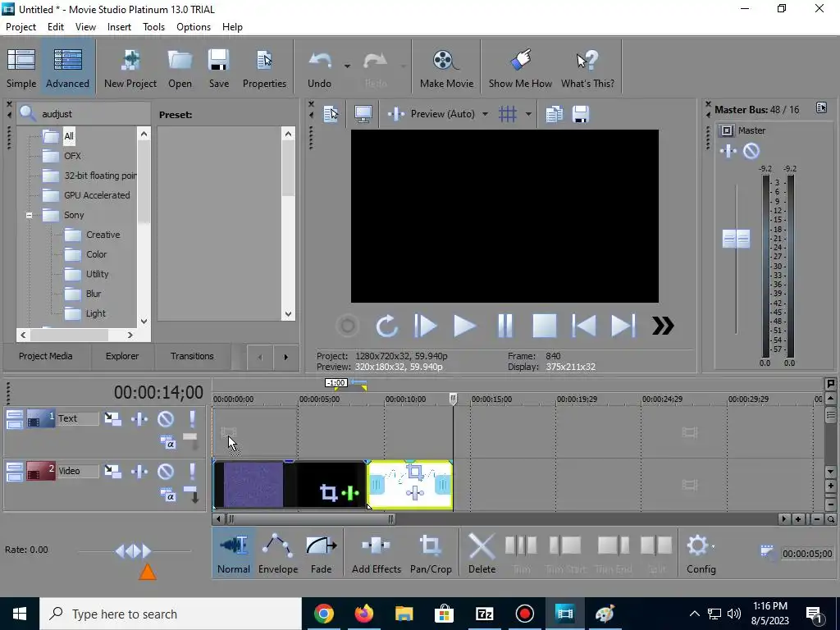Show next tabs with right arrow
The width and height of the screenshot is (840, 630).
pyautogui.click(x=285, y=357)
